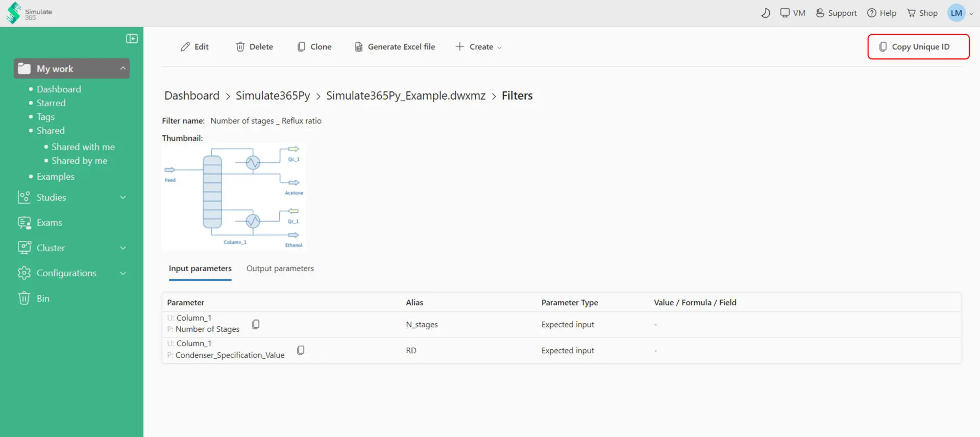
Task: Click the filter name Number of stages text
Action: tap(266, 121)
